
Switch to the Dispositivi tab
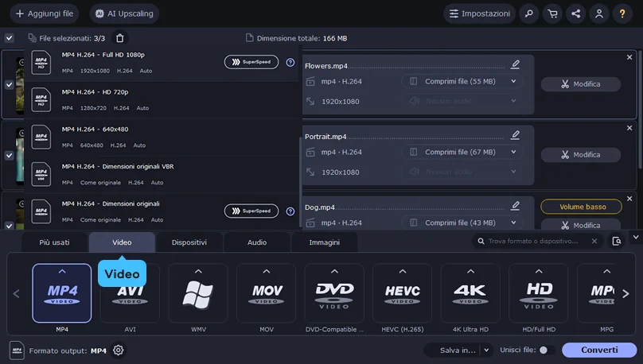[x=189, y=242]
